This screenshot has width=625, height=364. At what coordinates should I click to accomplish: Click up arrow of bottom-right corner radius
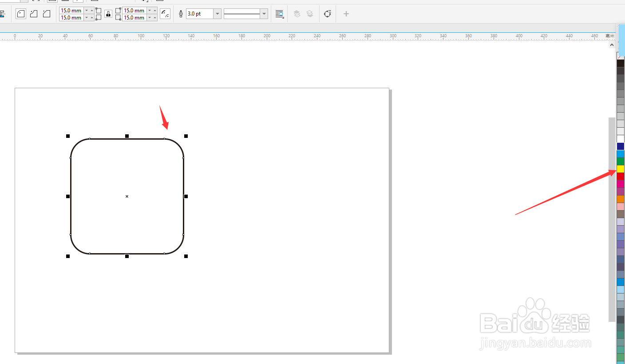tap(155, 17)
